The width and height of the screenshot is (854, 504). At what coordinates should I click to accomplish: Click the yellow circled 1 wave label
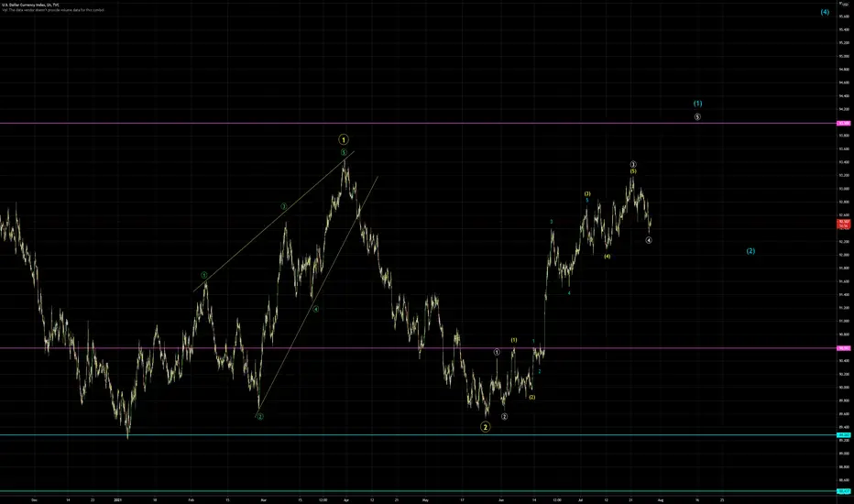(343, 139)
